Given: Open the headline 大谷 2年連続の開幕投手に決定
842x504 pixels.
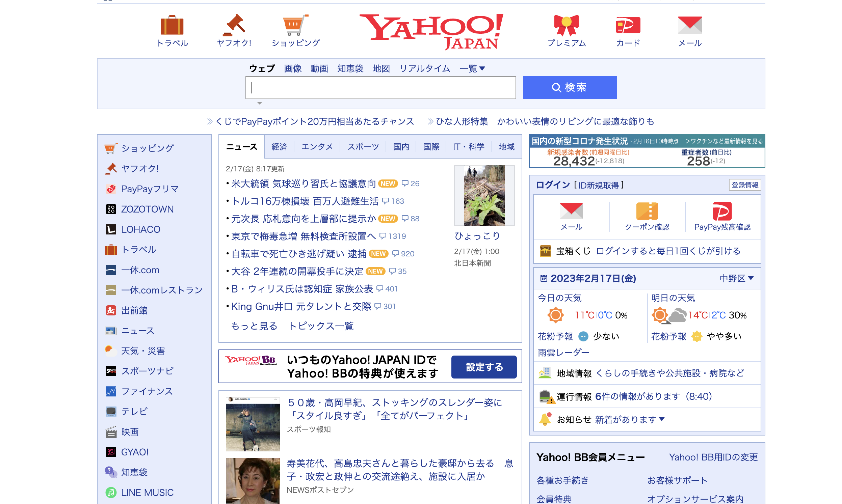Looking at the screenshot, I should click(297, 271).
